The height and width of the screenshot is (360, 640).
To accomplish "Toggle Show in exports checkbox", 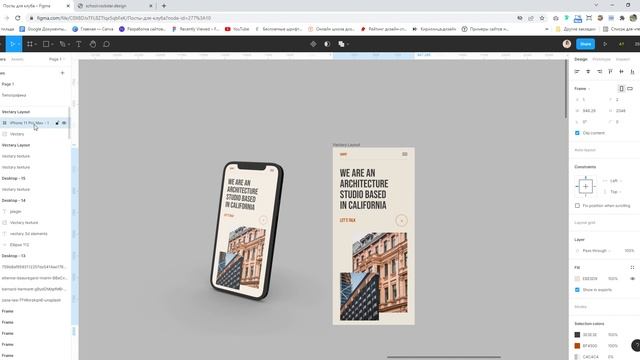I will coord(577,290).
